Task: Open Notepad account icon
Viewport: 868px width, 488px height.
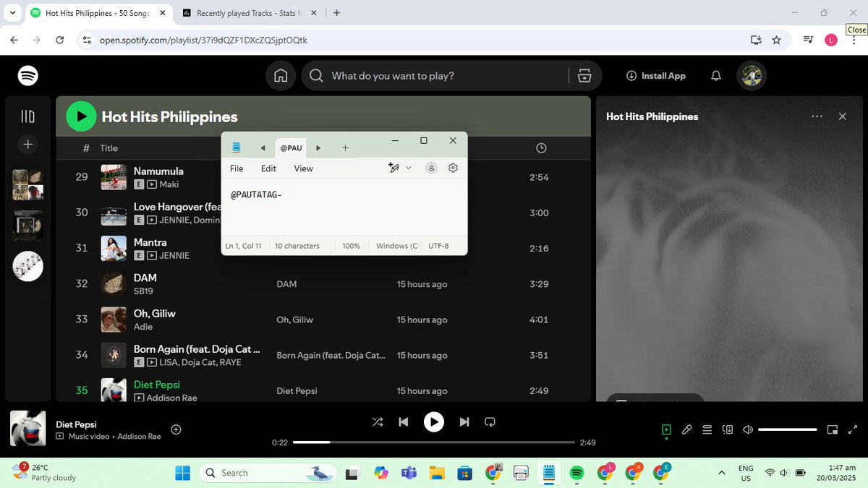Action: click(x=431, y=168)
